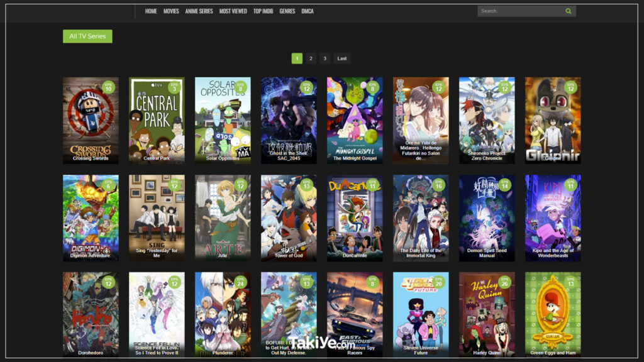644x362 pixels.
Task: Click The Midnight Gospel title text
Action: point(355,158)
